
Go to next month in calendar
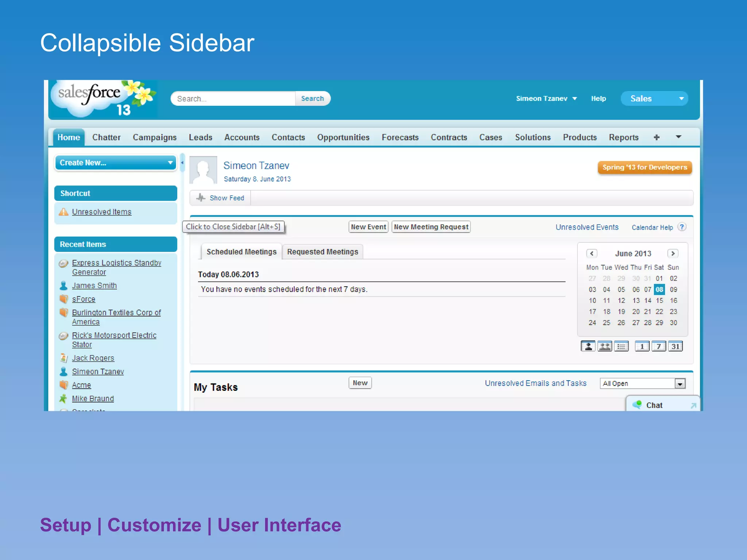pyautogui.click(x=673, y=253)
